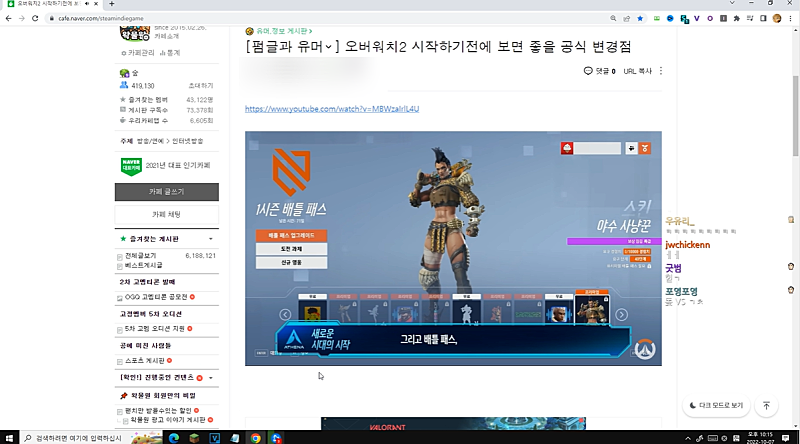Go to previous battle pass items in image
The image size is (800, 444).
(285, 314)
